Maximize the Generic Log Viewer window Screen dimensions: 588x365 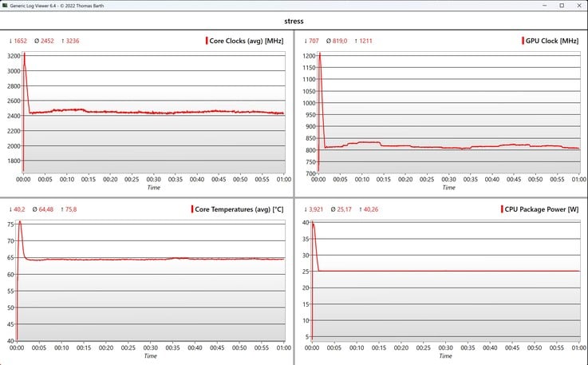click(x=562, y=6)
